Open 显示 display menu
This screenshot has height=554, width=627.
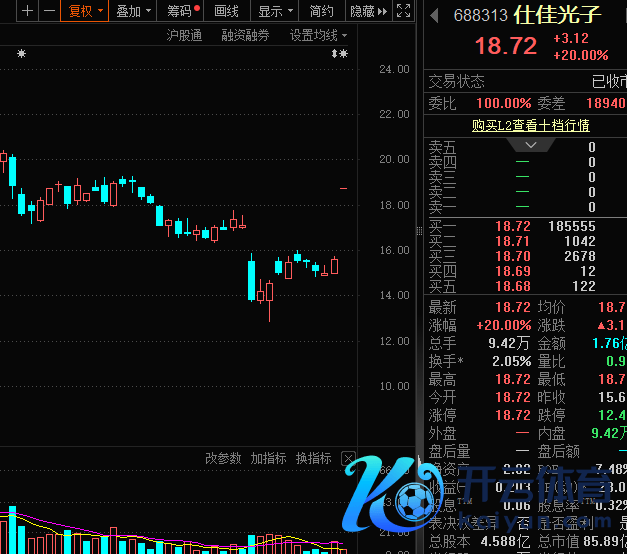tap(274, 11)
